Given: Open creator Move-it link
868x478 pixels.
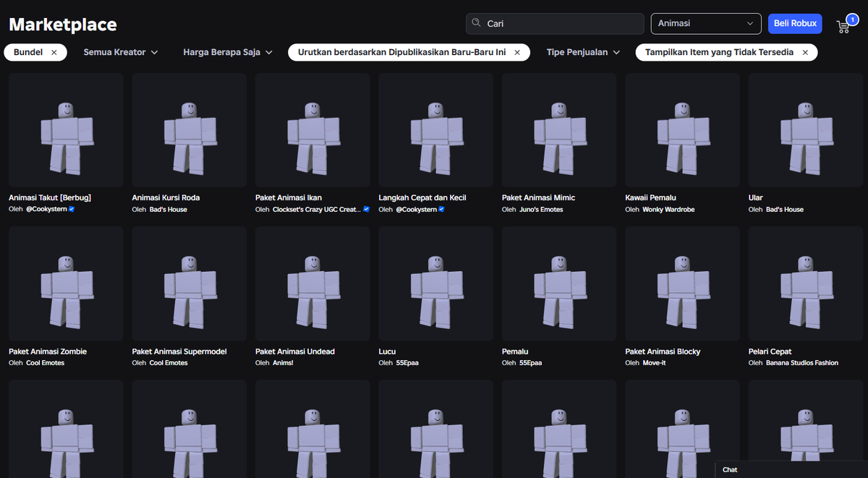Looking at the screenshot, I should pos(654,363).
